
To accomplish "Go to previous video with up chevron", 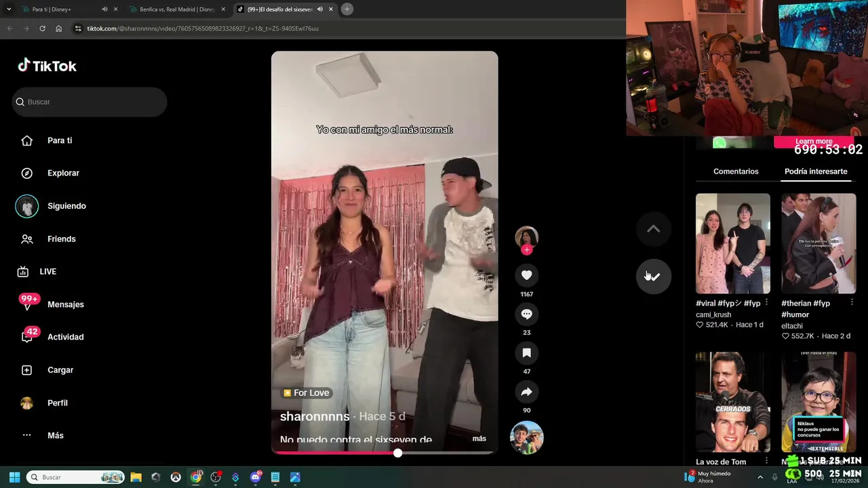I will point(653,229).
